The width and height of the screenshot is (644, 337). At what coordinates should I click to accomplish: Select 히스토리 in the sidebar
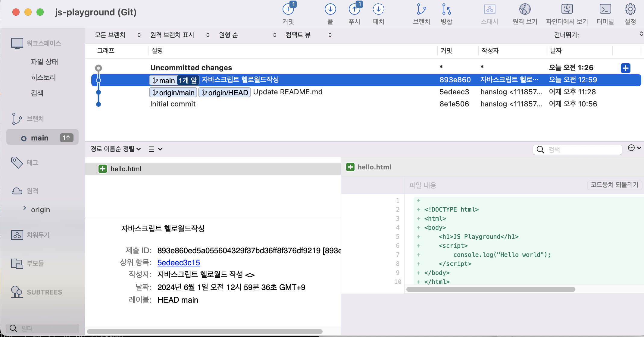click(x=43, y=77)
